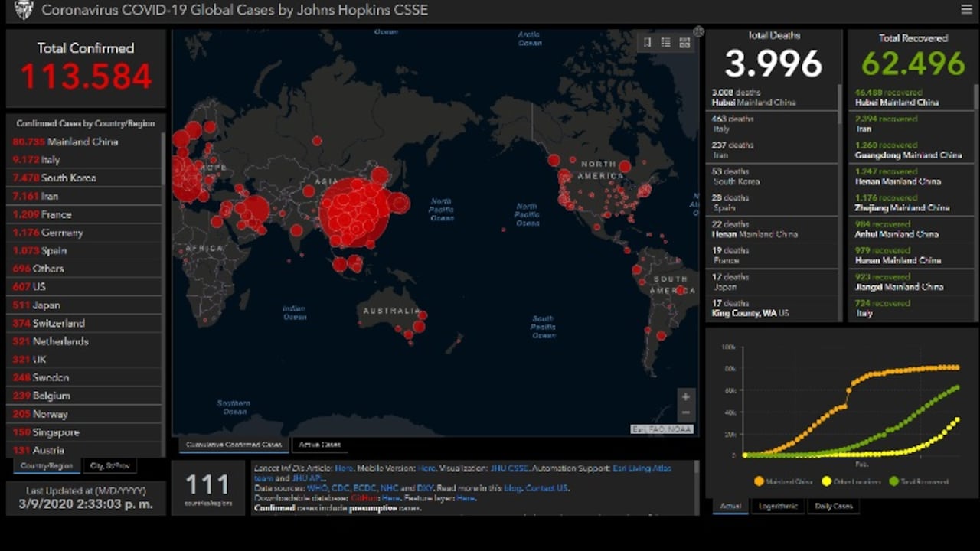Open the map bookmarks icon

(647, 43)
